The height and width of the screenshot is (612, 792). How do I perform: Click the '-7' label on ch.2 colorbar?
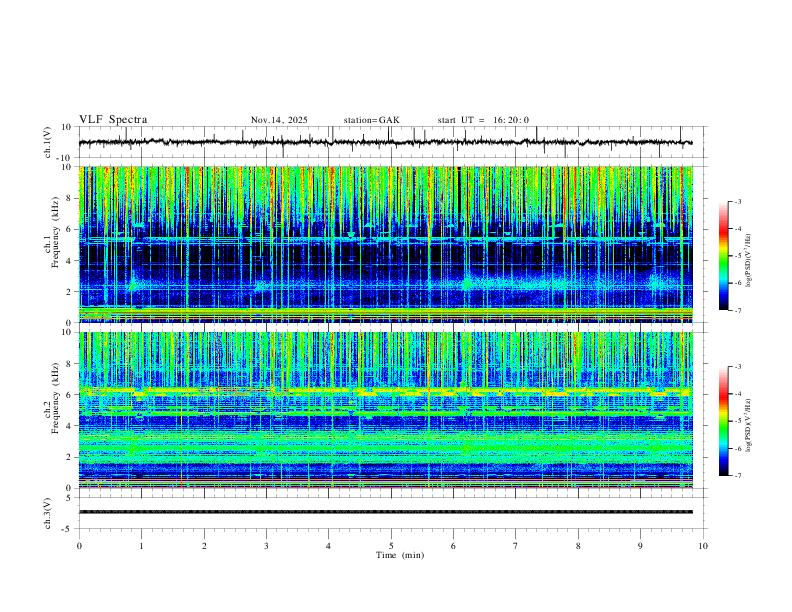[738, 476]
